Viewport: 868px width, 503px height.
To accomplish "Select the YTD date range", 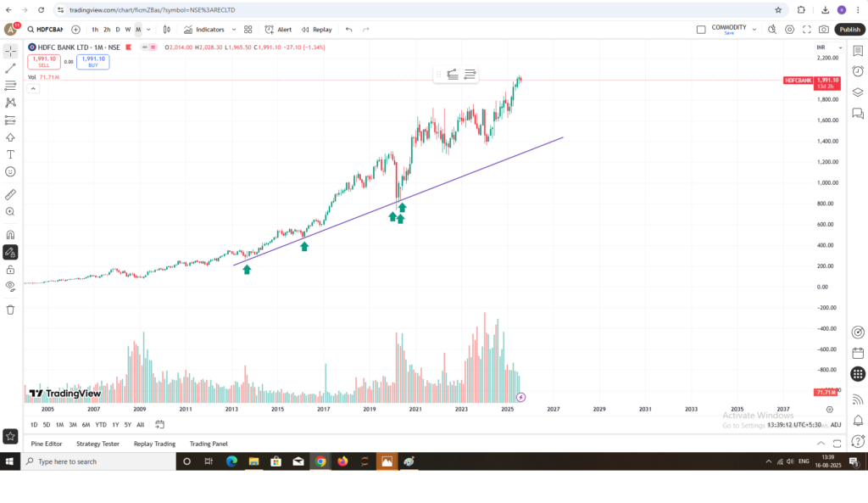I will click(x=101, y=425).
